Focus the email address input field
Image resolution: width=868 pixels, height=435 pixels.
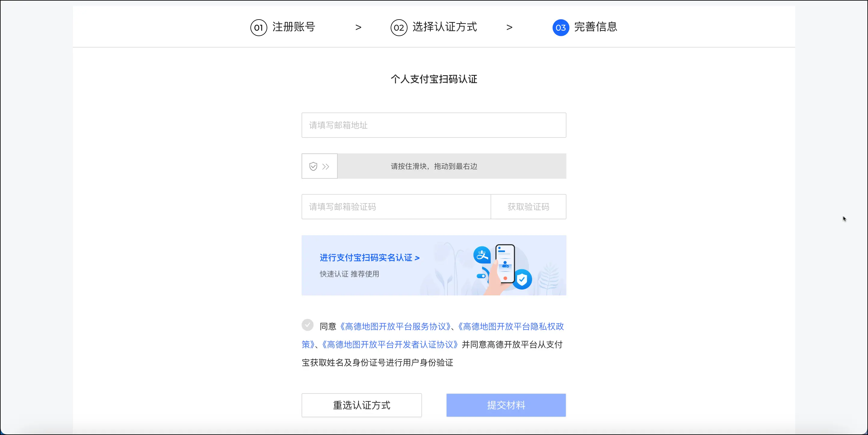[x=434, y=125]
